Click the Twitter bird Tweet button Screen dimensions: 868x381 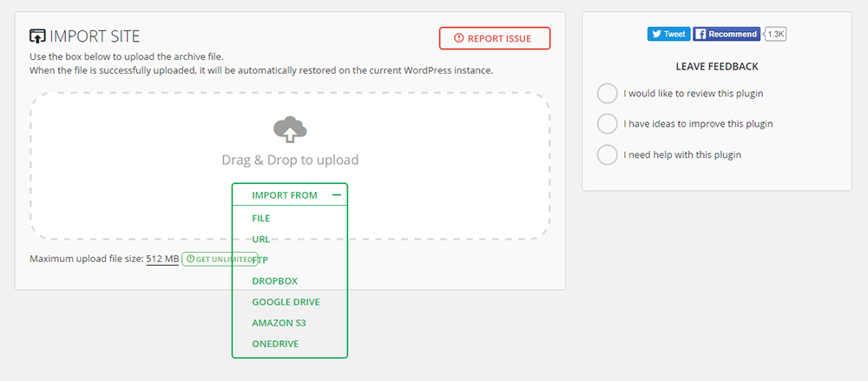pos(667,34)
